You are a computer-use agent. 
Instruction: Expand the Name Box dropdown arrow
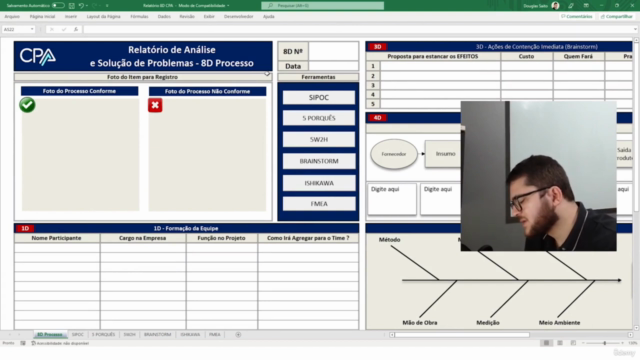pyautogui.click(x=32, y=29)
